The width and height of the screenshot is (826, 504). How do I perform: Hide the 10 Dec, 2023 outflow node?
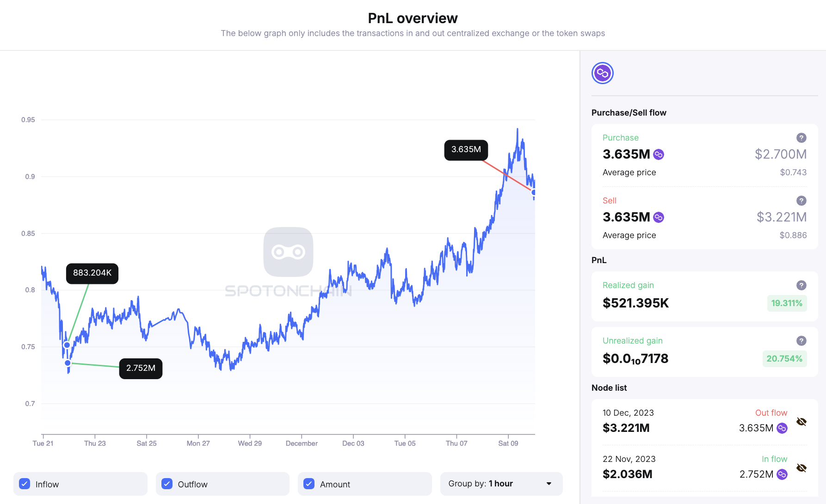click(801, 422)
